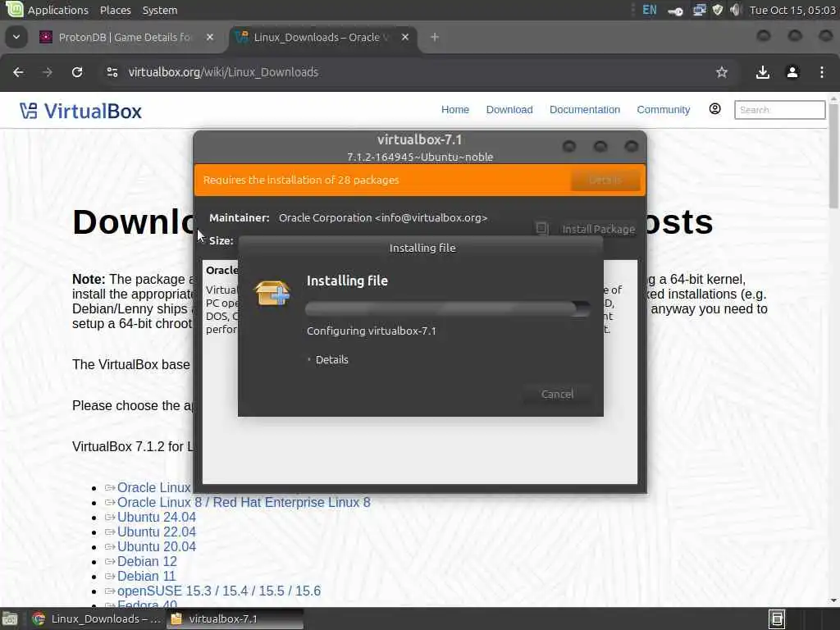Viewport: 840px width, 630px height.
Task: Open the browser profile icon
Action: click(x=792, y=72)
